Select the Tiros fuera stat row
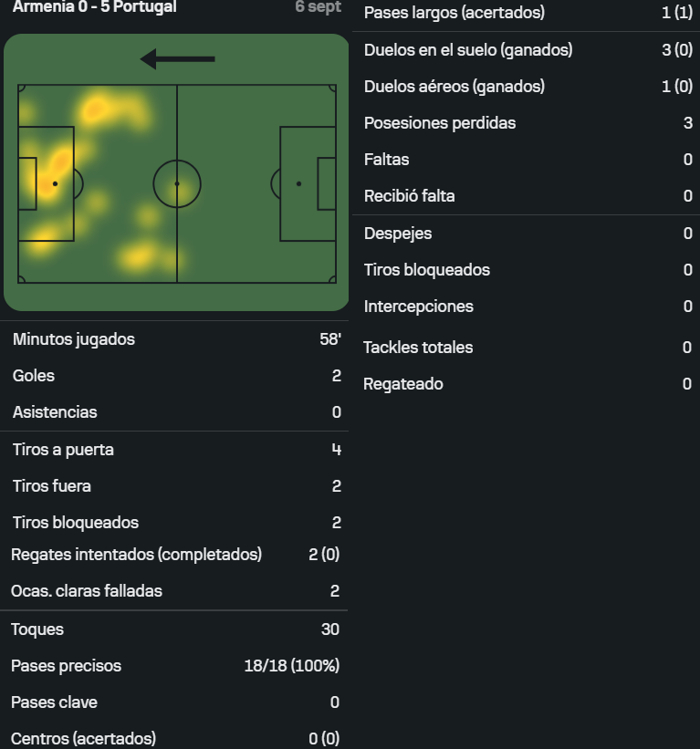The height and width of the screenshot is (749, 700). tap(175, 486)
